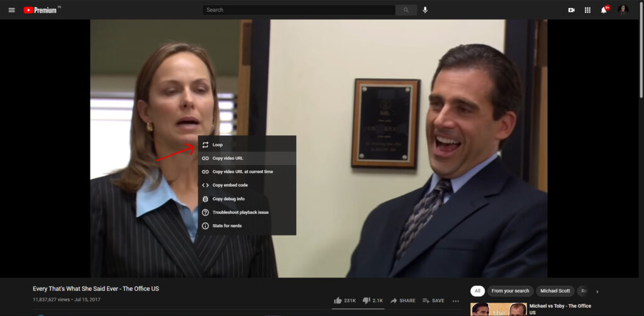Click the SHARE button

click(x=402, y=300)
